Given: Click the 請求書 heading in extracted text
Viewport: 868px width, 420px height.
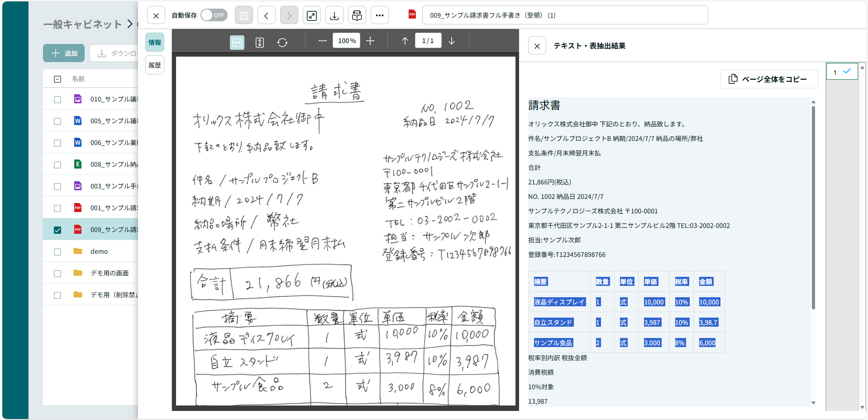Looking at the screenshot, I should point(544,106).
